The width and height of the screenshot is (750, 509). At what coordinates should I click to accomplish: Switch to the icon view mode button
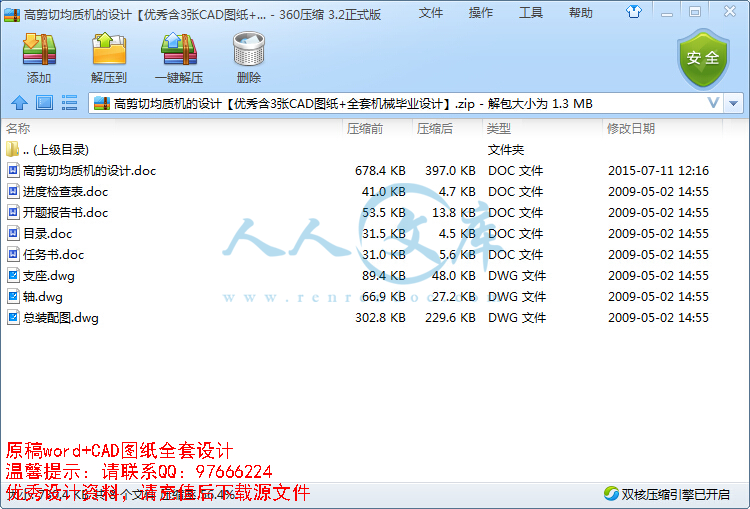click(x=44, y=103)
